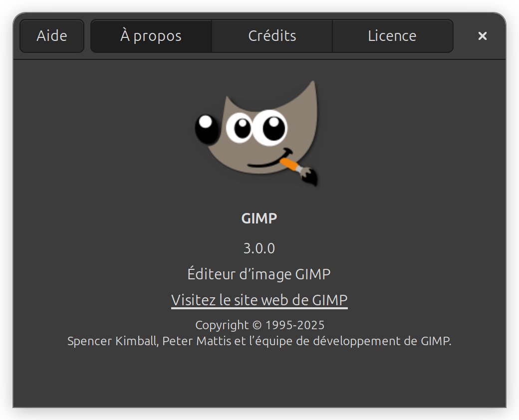The height and width of the screenshot is (420, 519).
Task: Click the version number 3.0.0
Action: pos(259,248)
